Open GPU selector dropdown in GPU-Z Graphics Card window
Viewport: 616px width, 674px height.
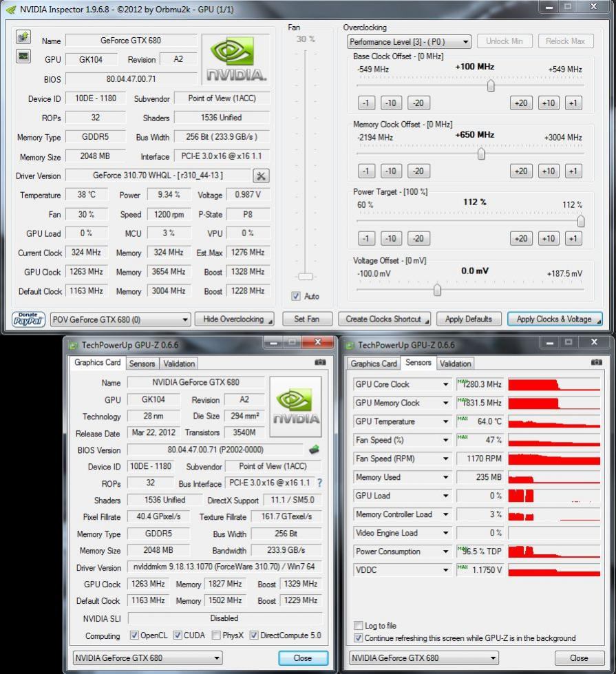(147, 658)
